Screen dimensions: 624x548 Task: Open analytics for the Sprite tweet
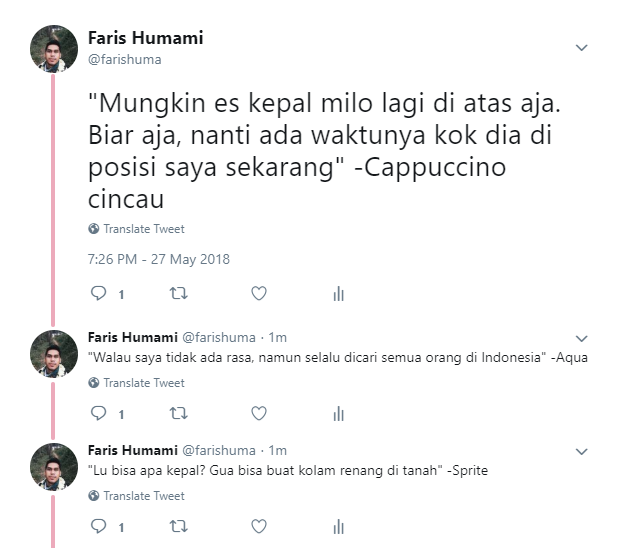339,527
